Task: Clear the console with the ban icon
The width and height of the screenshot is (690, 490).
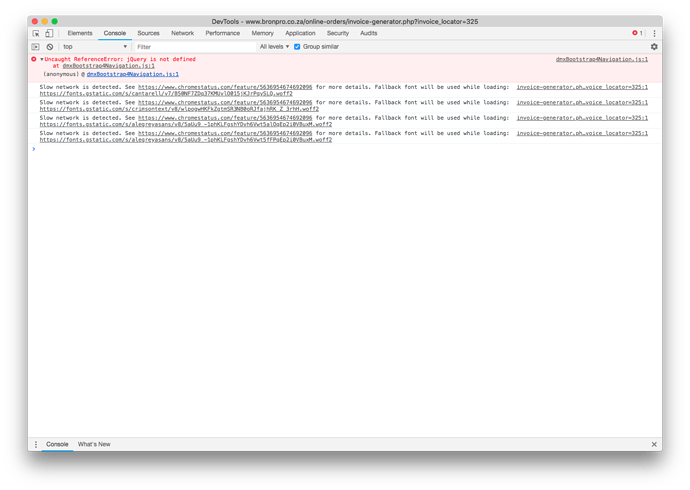Action: pos(50,47)
